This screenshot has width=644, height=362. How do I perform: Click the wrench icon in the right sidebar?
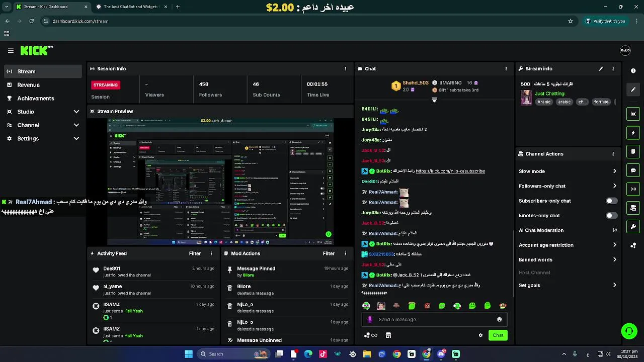pos(633,226)
